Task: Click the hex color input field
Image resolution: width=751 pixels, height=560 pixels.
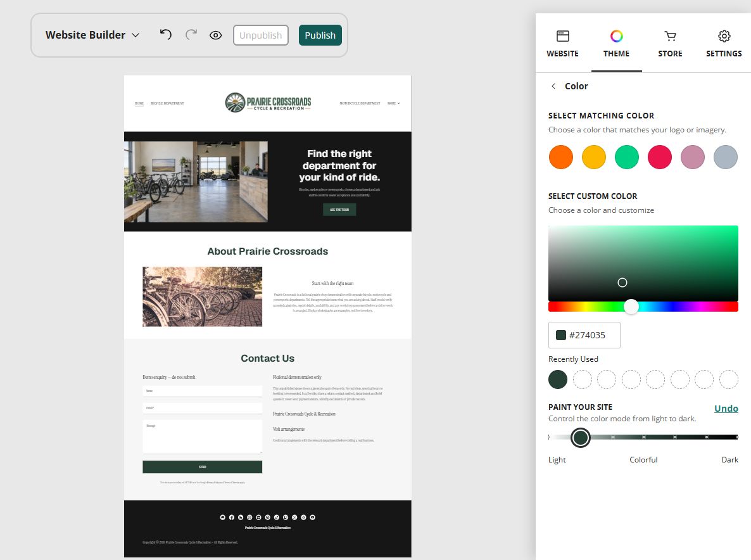Action: click(584, 335)
